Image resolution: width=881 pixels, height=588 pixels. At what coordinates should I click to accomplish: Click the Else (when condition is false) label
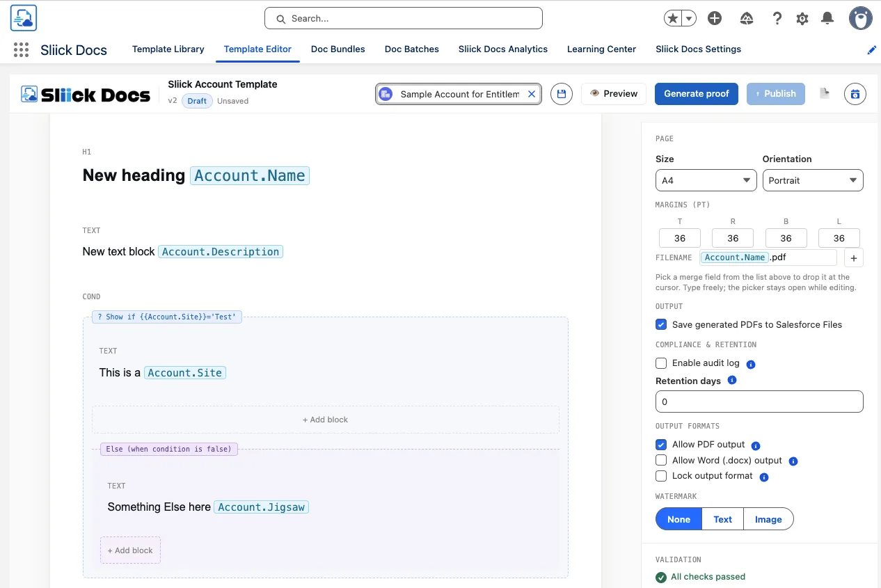point(169,449)
